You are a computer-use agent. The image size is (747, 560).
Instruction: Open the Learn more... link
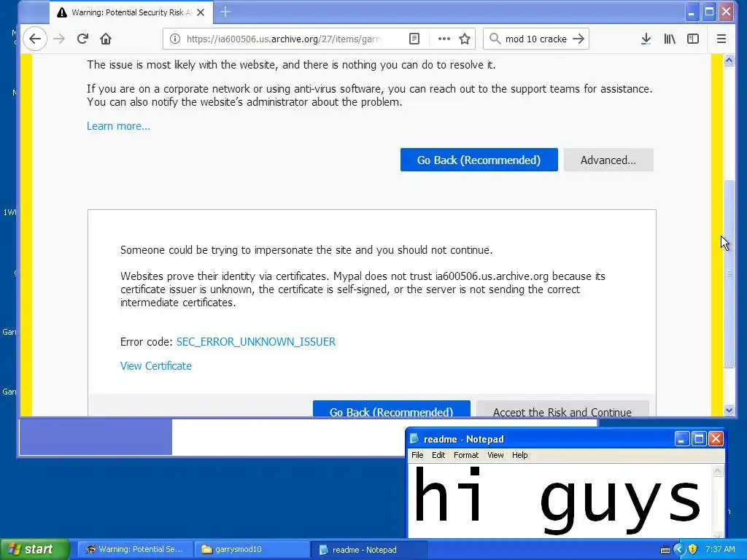[x=118, y=126]
